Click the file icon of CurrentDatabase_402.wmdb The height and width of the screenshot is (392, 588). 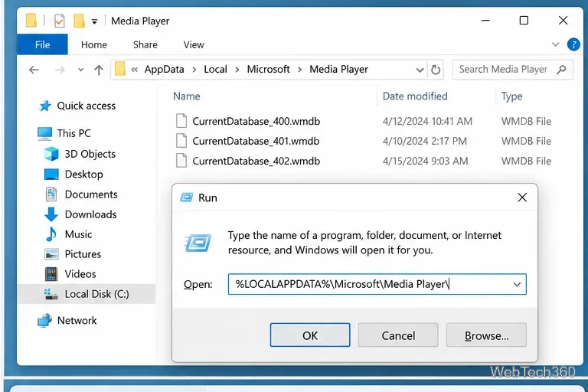(181, 161)
